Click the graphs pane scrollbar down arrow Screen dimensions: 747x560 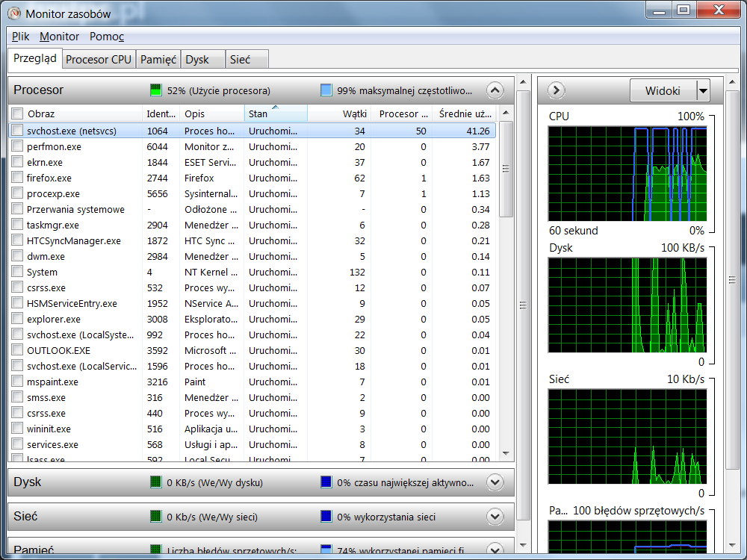click(x=732, y=545)
